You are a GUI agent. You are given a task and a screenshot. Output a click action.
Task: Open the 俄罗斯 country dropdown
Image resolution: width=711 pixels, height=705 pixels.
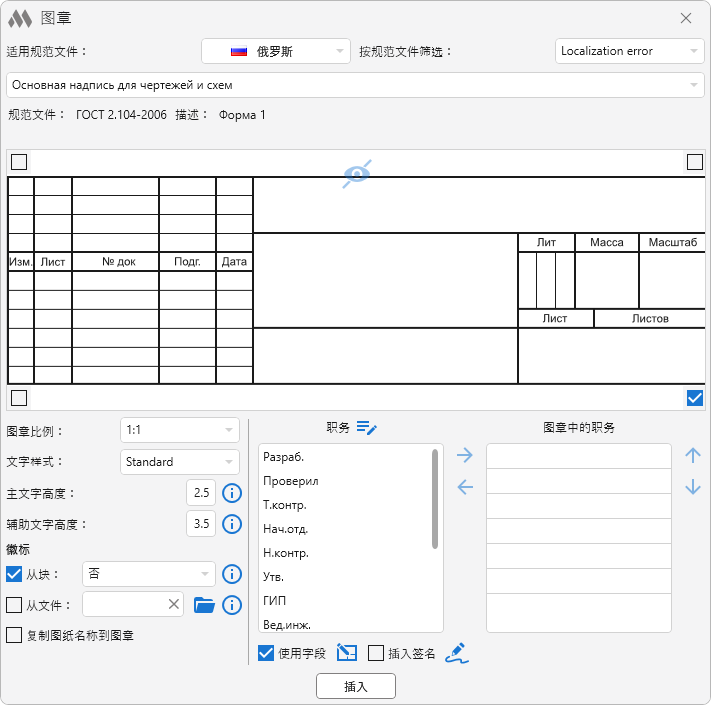click(x=276, y=51)
